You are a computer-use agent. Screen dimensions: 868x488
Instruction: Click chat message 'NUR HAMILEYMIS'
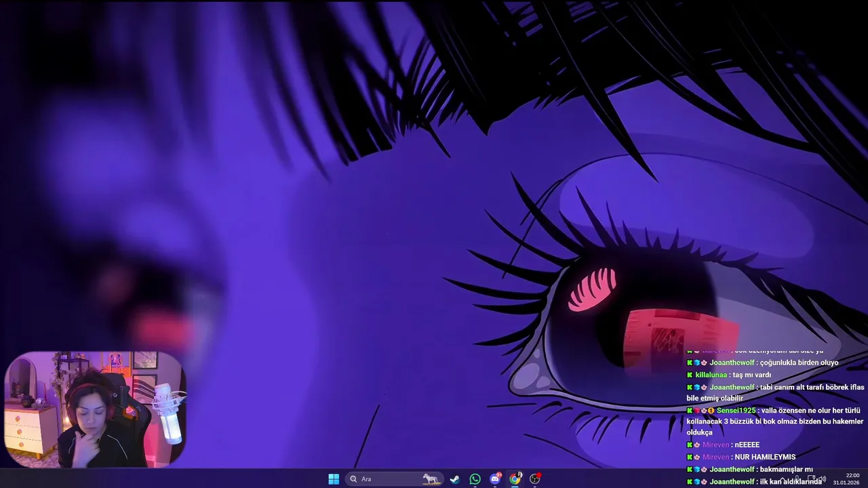[x=764, y=457]
